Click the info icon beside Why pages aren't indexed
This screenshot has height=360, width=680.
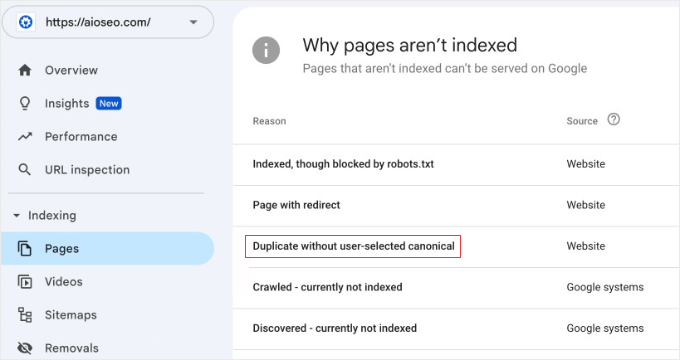(266, 50)
